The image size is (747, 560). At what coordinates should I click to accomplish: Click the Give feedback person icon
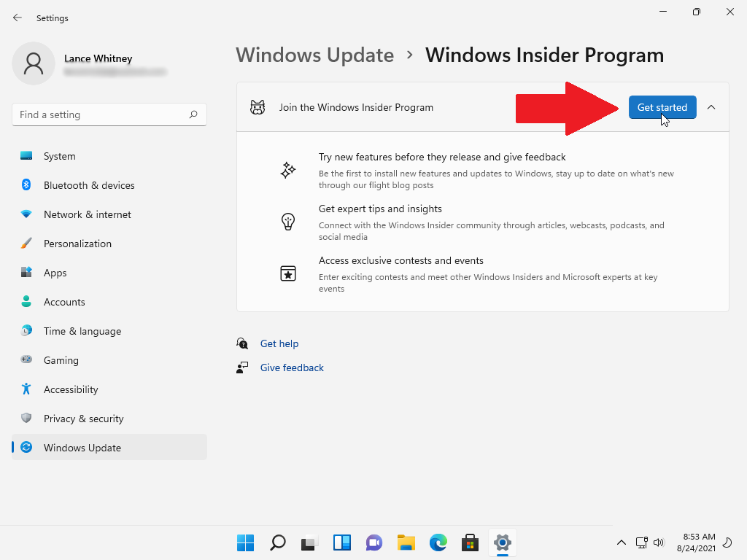tap(242, 367)
